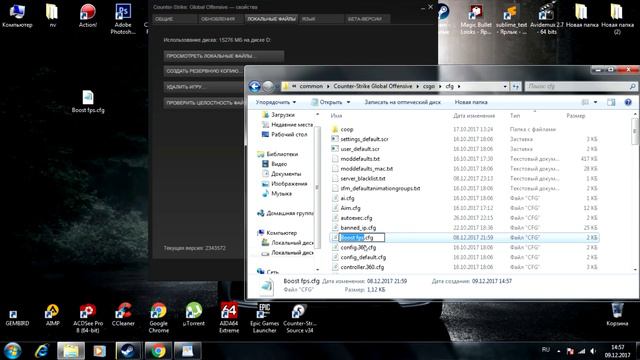This screenshot has height=360, width=640.
Task: Click Delete Game button in Steam properties
Action: pyautogui.click(x=204, y=87)
